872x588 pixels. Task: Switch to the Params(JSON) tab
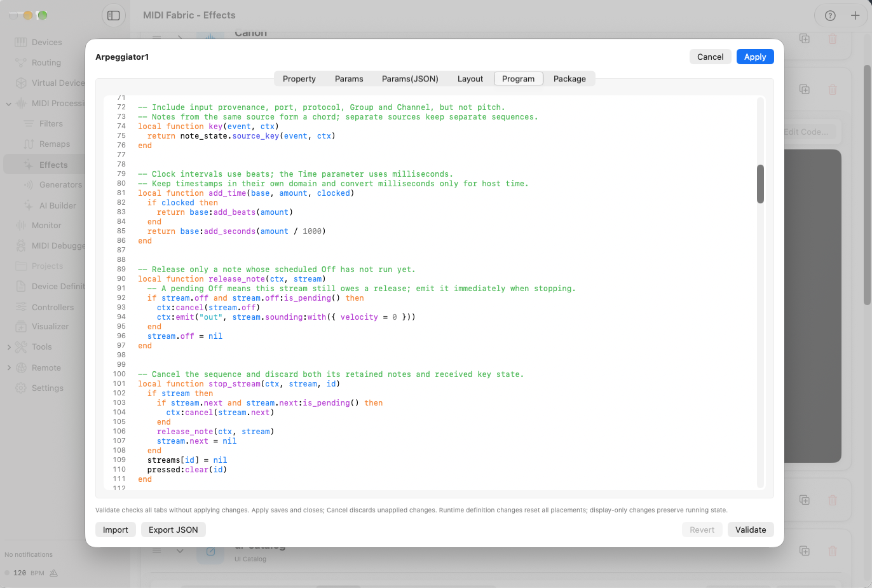[x=410, y=79]
